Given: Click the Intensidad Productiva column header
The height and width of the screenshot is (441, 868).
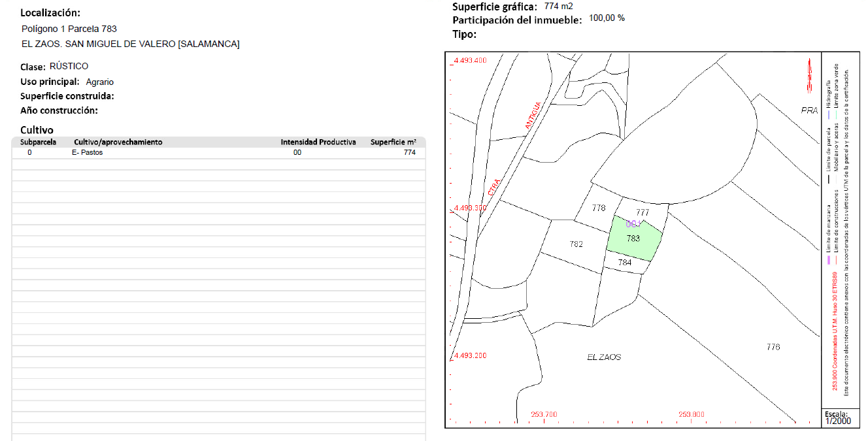Looking at the screenshot, I should point(318,142).
